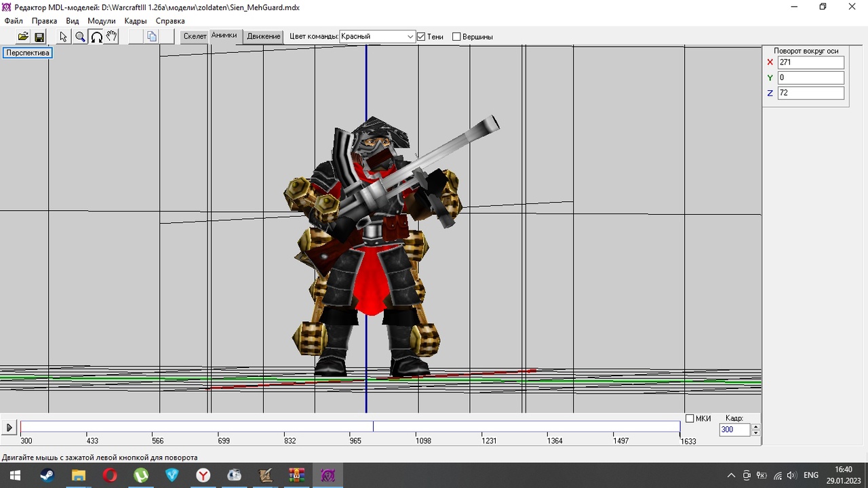Select the arrow pointer tool
Image resolution: width=868 pixels, height=488 pixels.
pos(64,37)
